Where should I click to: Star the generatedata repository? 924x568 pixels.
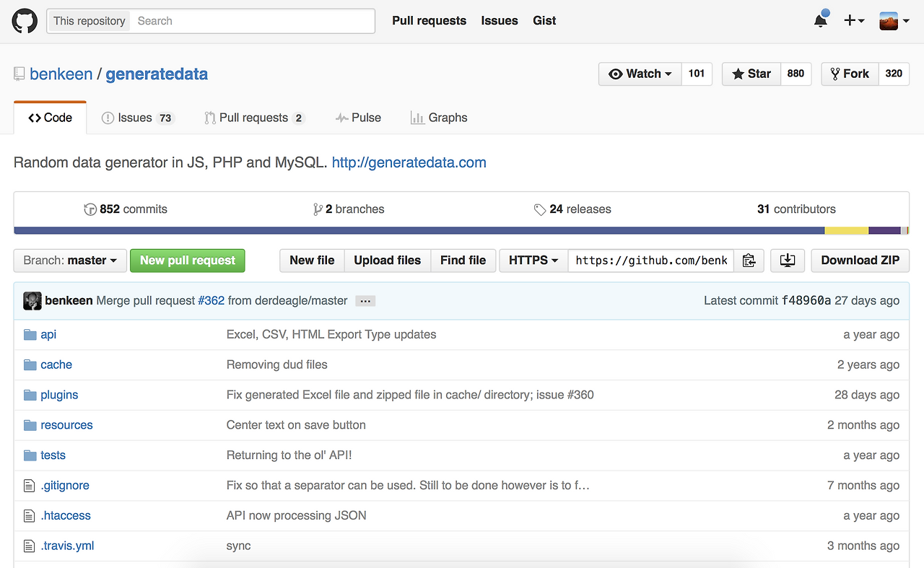click(x=751, y=74)
